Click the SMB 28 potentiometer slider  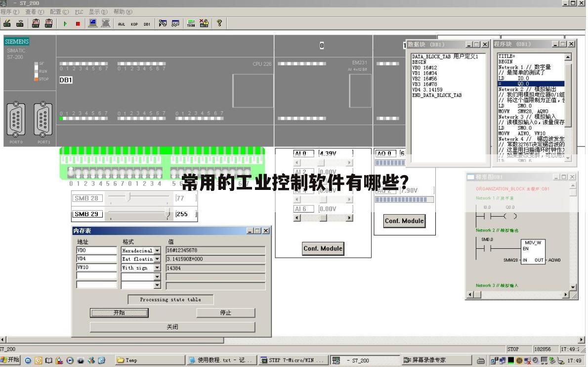pyautogui.click(x=129, y=198)
